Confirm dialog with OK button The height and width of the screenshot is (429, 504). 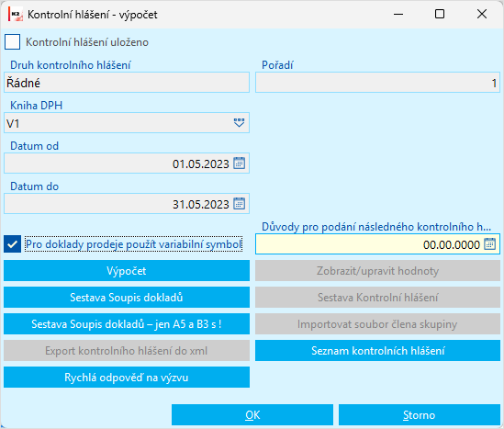click(x=252, y=415)
